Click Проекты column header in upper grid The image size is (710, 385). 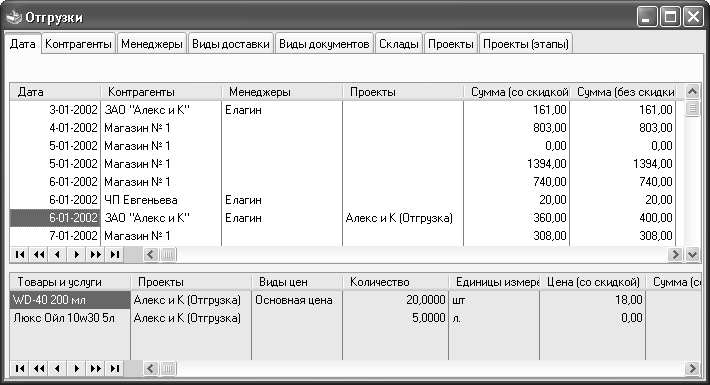(x=403, y=92)
